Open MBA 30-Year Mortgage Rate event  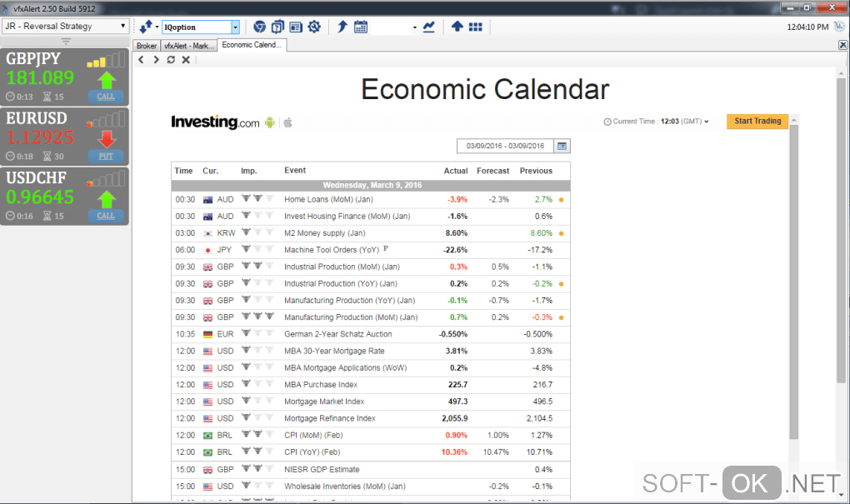pos(334,352)
